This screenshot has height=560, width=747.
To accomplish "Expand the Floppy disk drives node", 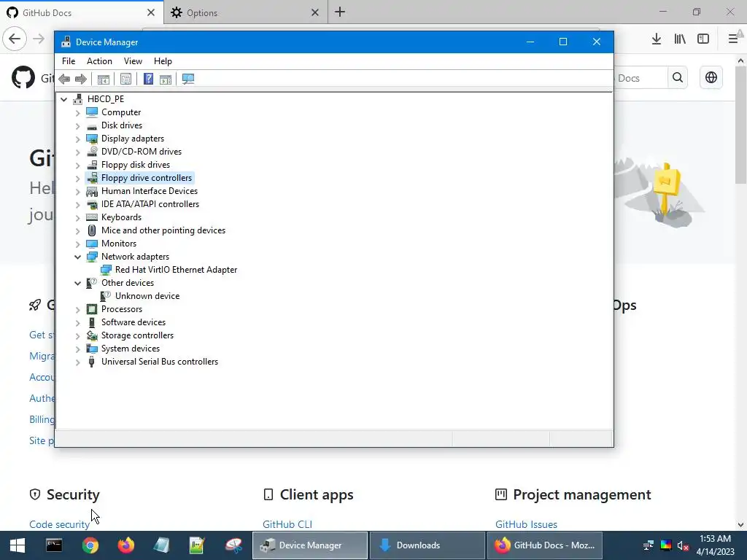I will click(77, 166).
